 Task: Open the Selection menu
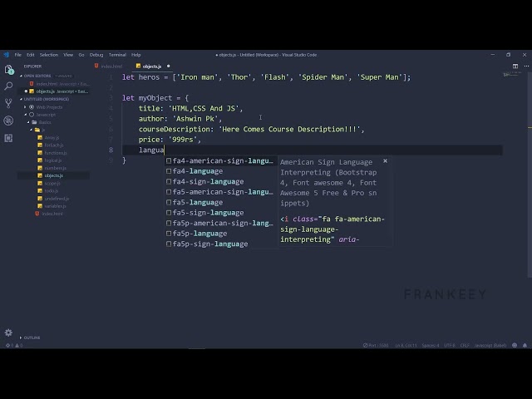49,55
